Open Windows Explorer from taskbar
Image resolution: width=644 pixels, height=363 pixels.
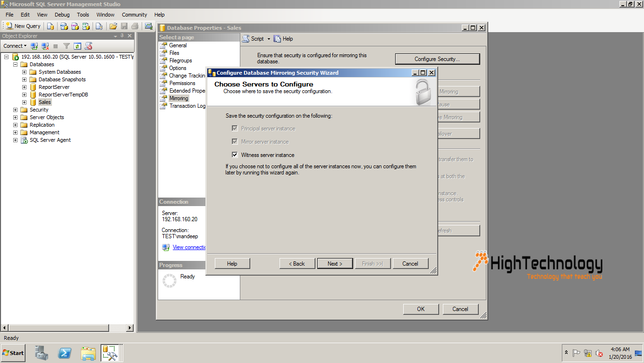tap(88, 353)
